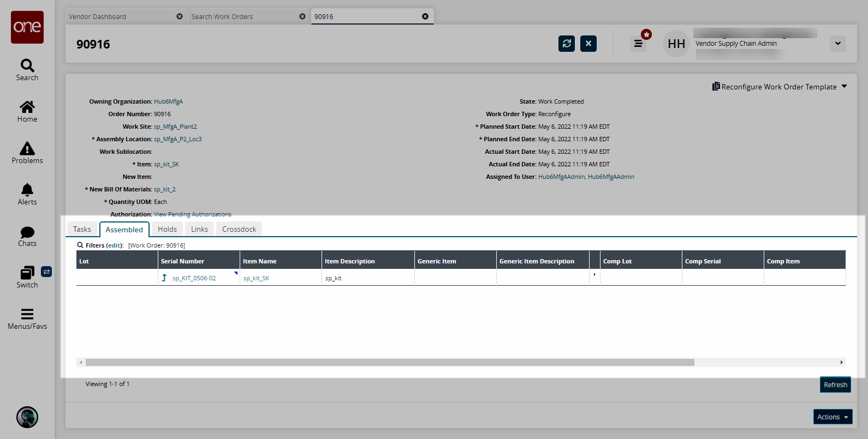Open sp_kit_SK link in Item Name column

256,278
